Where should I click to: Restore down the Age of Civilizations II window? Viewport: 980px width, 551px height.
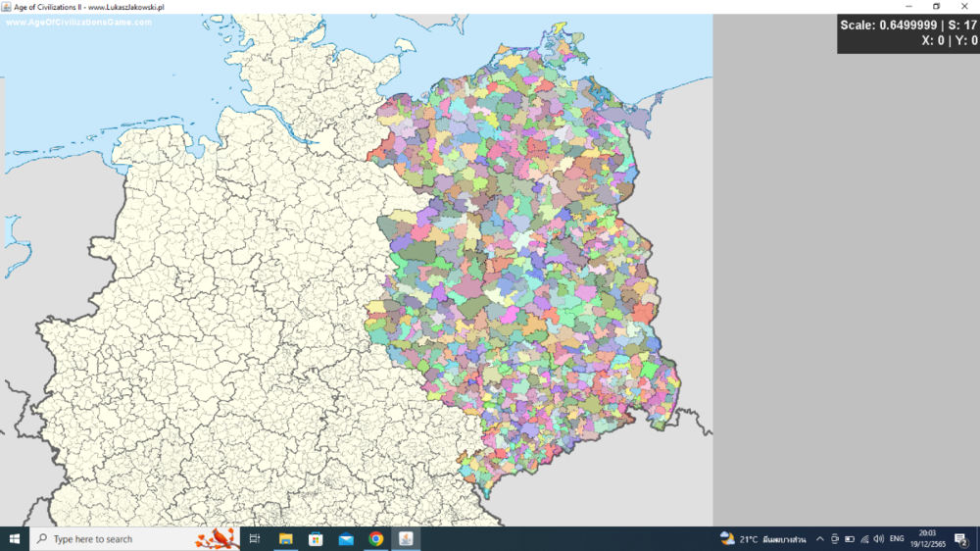coord(936,6)
